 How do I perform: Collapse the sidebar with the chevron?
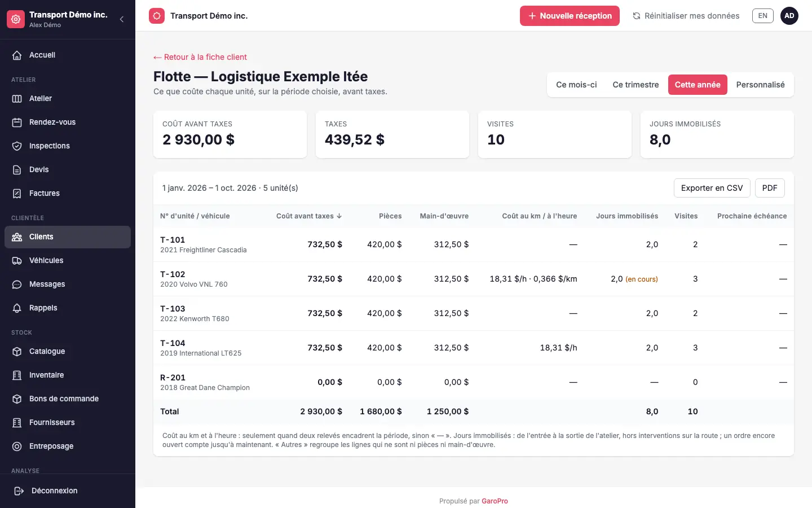click(x=122, y=19)
